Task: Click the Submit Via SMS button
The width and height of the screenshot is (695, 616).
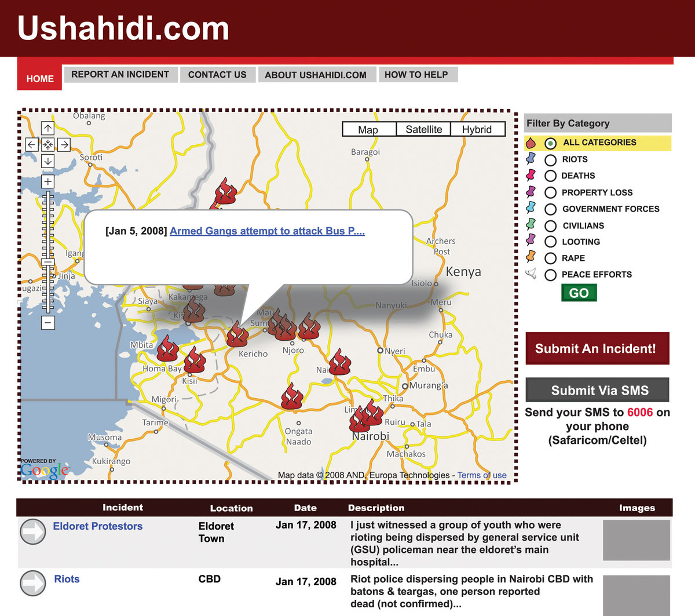Action: coord(597,390)
